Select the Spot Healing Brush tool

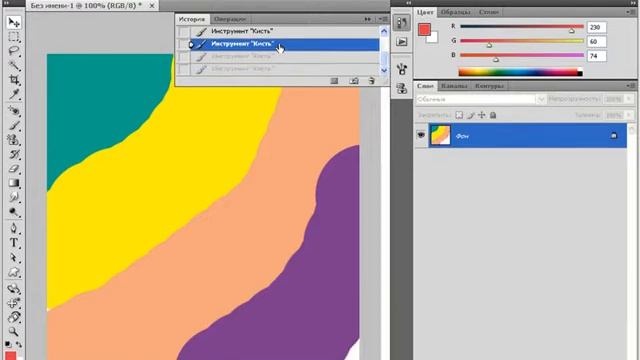coord(13,111)
